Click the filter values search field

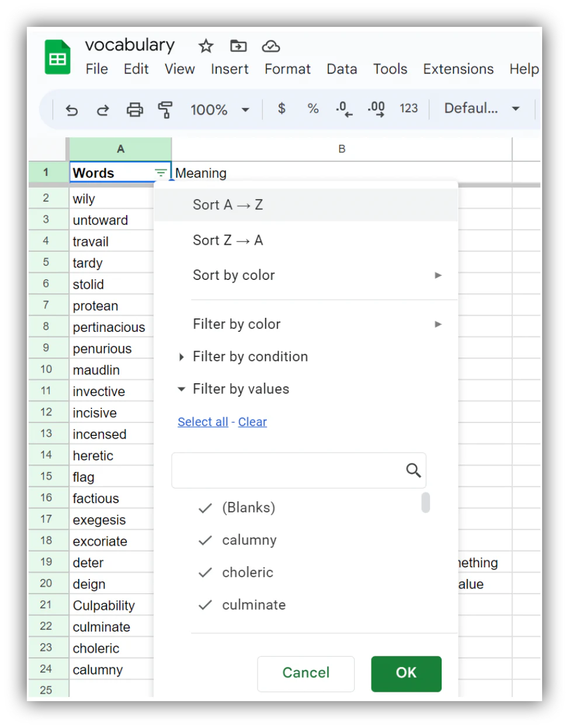299,470
